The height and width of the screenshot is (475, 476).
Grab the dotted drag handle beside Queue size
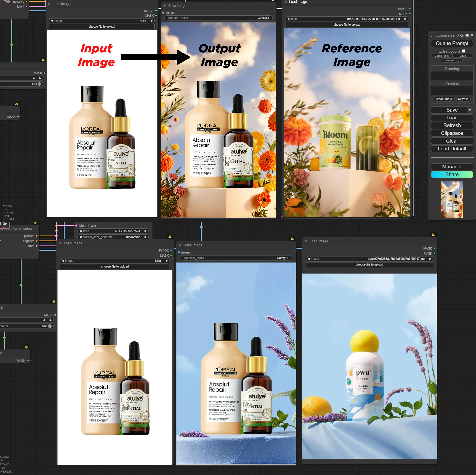pos(432,35)
